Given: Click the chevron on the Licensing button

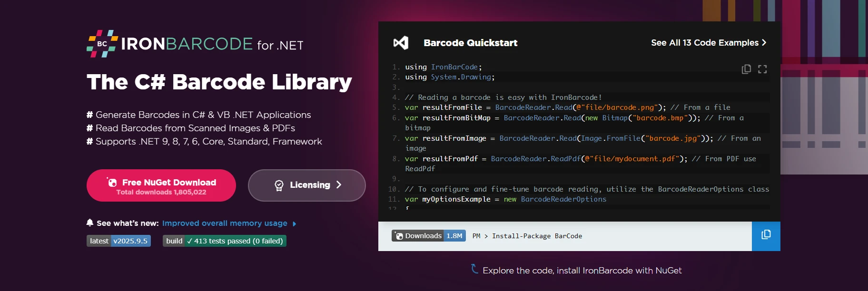Looking at the screenshot, I should click(339, 185).
